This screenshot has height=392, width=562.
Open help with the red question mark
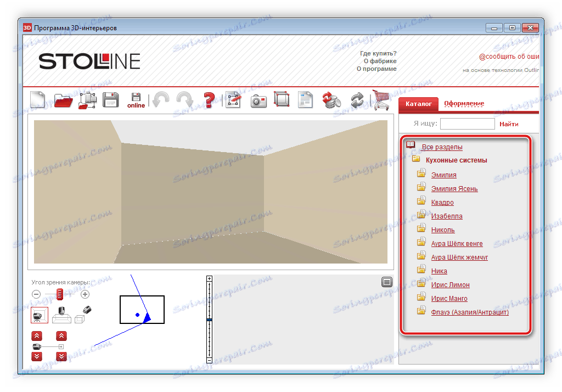click(209, 100)
